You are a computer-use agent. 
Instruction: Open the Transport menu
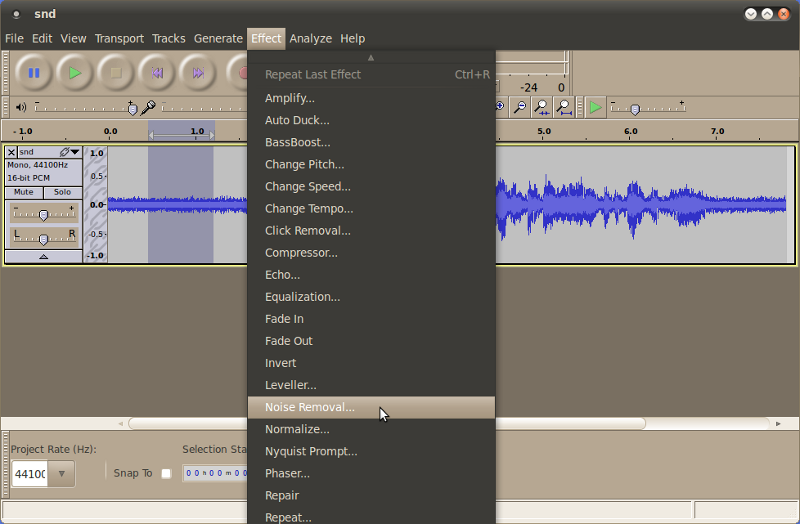click(119, 39)
